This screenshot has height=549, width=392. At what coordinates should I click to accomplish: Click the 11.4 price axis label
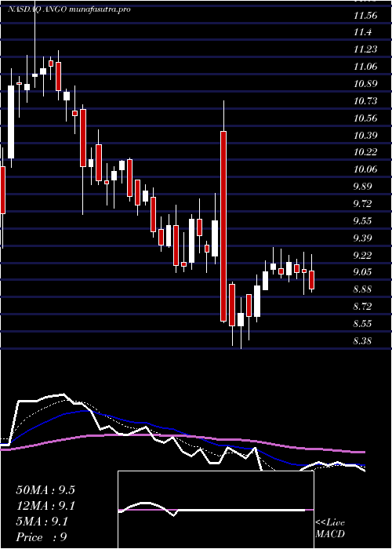point(362,32)
